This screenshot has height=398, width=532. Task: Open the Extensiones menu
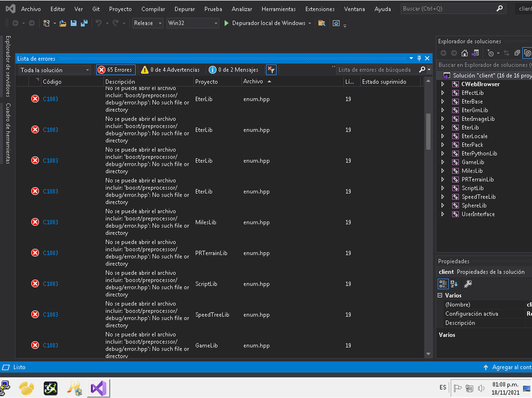pyautogui.click(x=320, y=9)
